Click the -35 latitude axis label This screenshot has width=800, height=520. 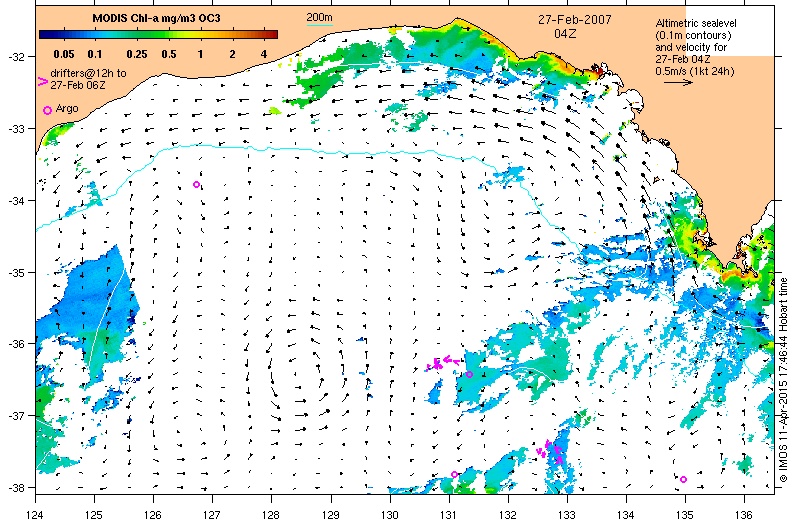(x=16, y=273)
